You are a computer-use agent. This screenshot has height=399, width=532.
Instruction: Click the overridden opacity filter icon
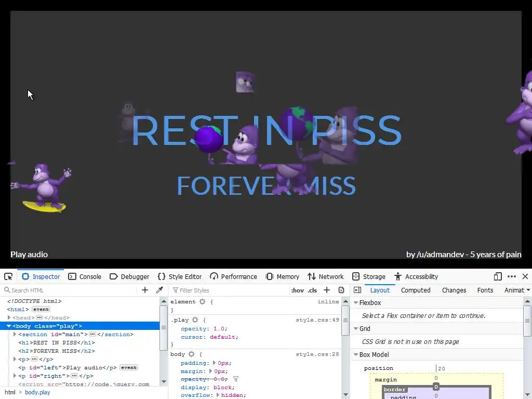[x=236, y=379]
